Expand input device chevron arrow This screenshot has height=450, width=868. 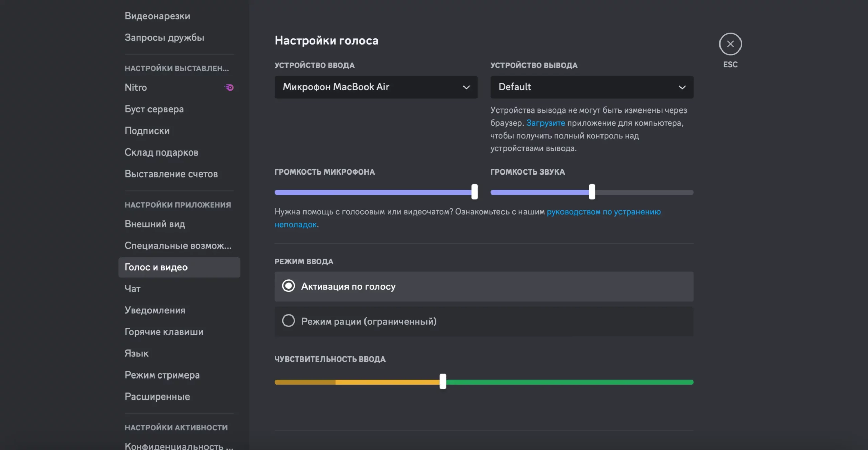(466, 87)
